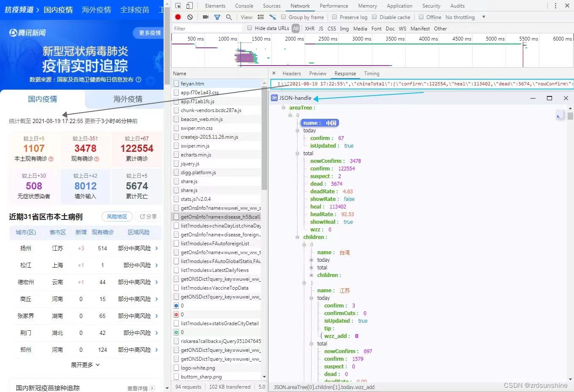The width and height of the screenshot is (574, 392).
Task: Open the Preview tab
Action: (318, 74)
